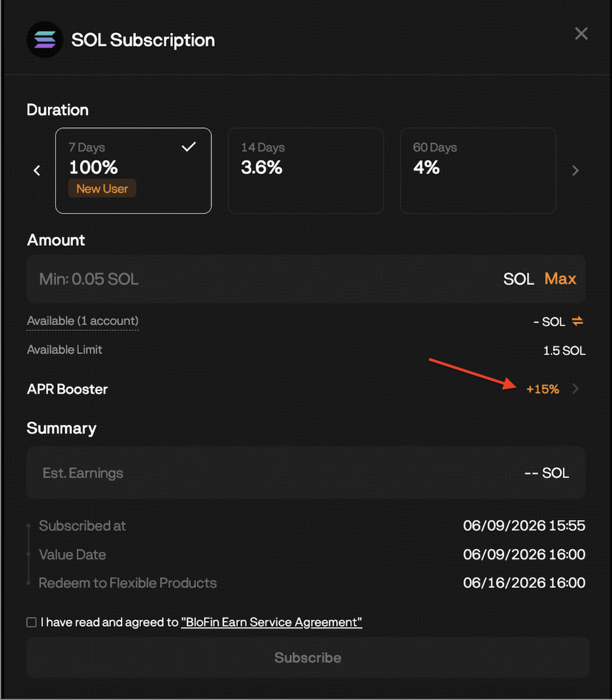Click the Subscribe button
Viewport: 612px width, 700px height.
point(308,658)
